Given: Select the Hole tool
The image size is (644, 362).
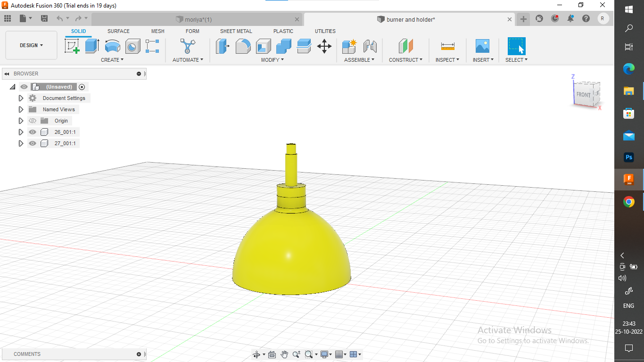Looking at the screenshot, I should pos(132,46).
